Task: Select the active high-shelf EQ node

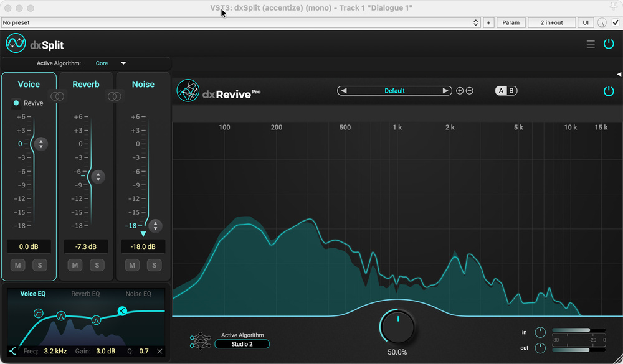Action: pyautogui.click(x=122, y=311)
